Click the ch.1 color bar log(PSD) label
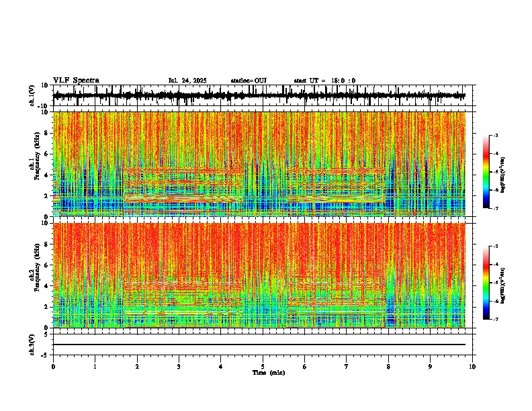The height and width of the screenshot is (411, 532). [502, 175]
